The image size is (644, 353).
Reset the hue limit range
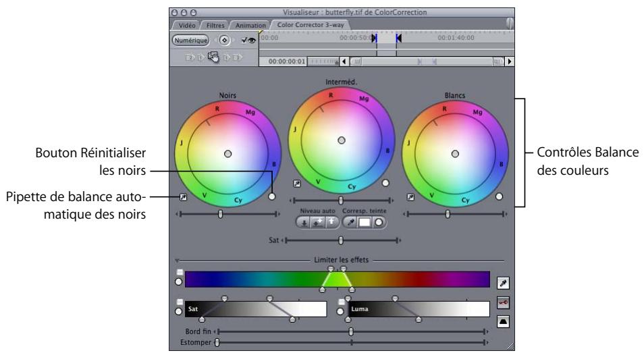point(179,282)
